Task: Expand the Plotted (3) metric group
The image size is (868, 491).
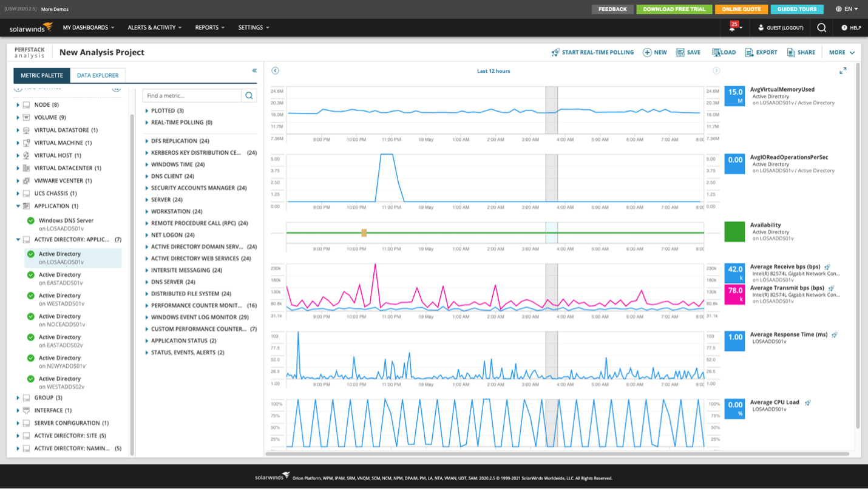Action: click(147, 111)
